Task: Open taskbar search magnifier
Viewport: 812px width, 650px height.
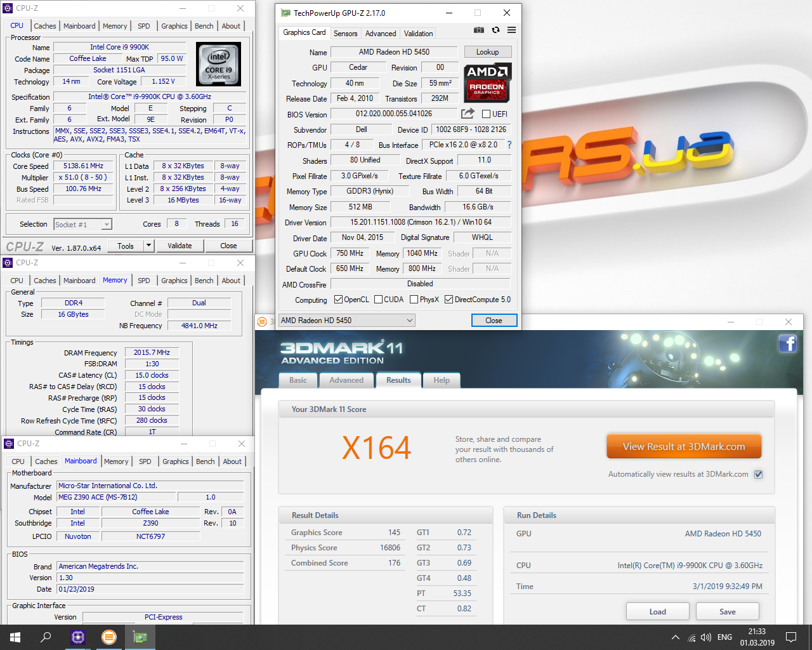Action: coord(46,637)
